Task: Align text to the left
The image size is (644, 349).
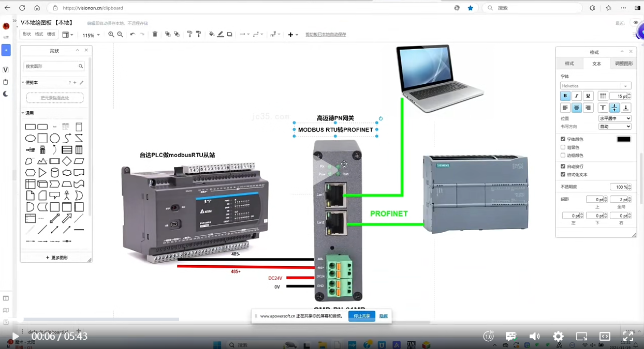Action: 565,108
